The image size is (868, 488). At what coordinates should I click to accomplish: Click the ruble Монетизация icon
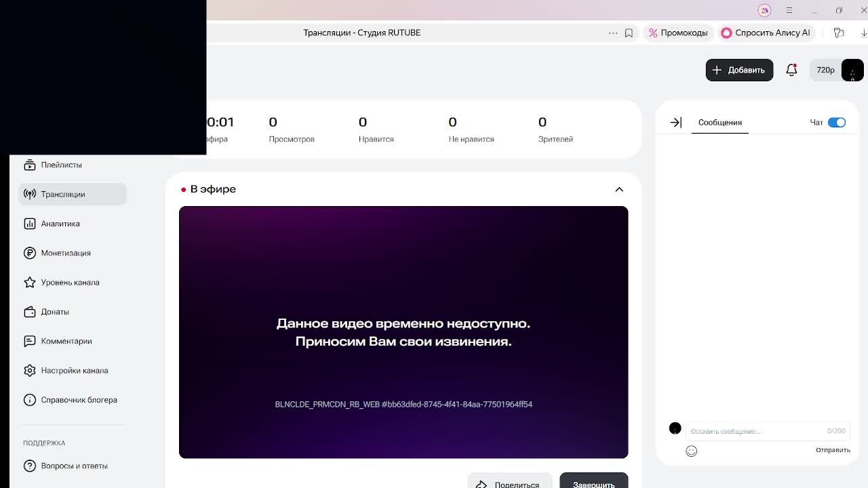pos(30,253)
